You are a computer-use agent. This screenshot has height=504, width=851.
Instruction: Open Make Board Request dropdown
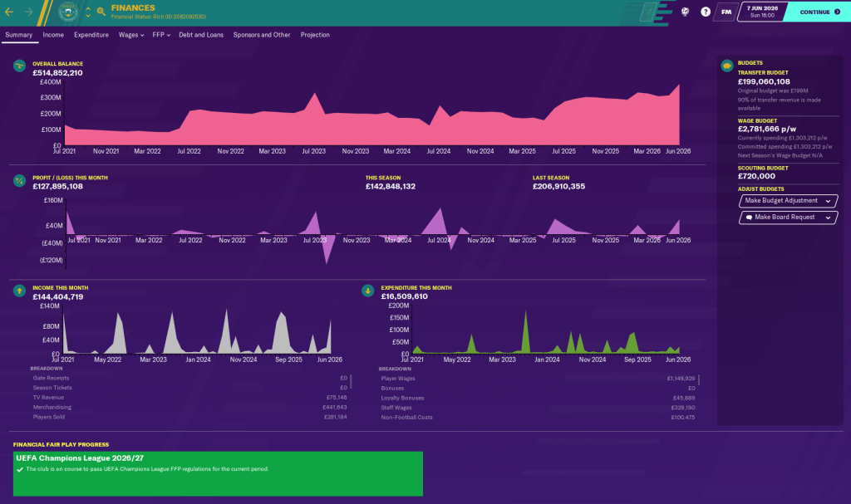tap(788, 218)
